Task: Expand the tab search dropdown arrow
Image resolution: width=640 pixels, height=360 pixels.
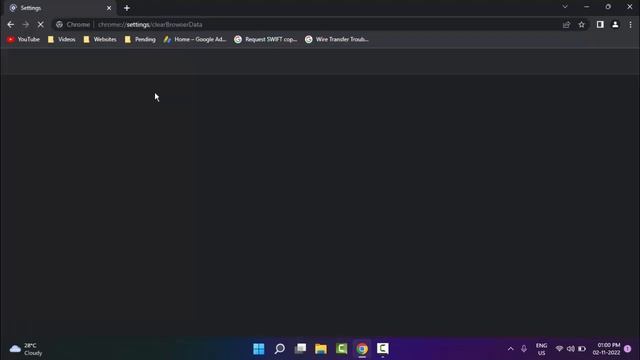Action: [565, 7]
